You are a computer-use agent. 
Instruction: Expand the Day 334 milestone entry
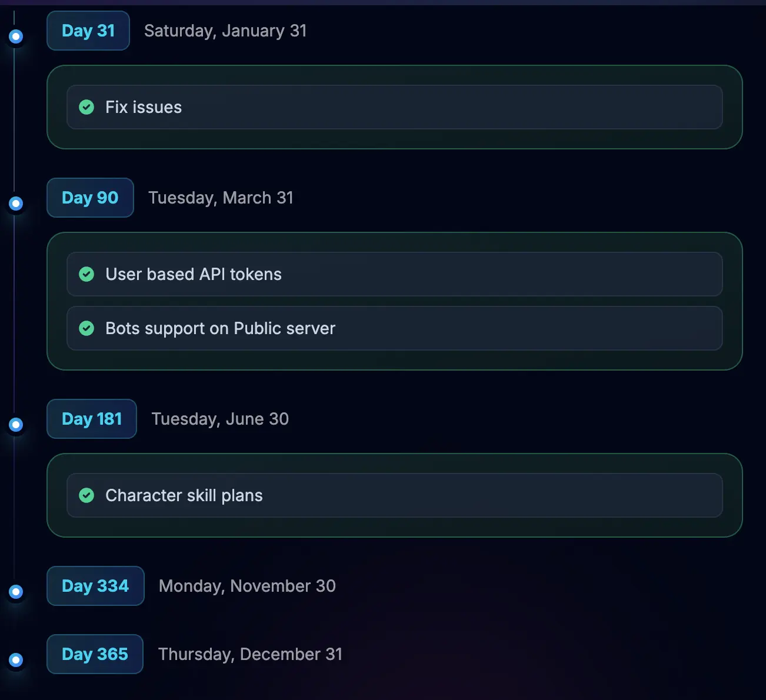(95, 586)
